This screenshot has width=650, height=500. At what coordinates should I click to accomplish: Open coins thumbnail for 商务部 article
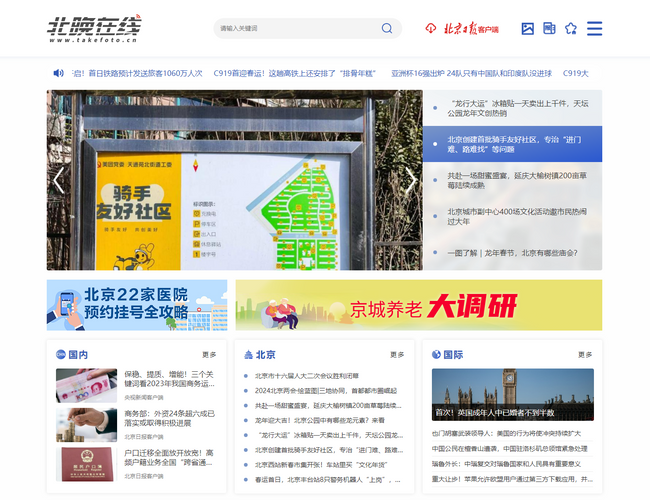[x=86, y=425]
